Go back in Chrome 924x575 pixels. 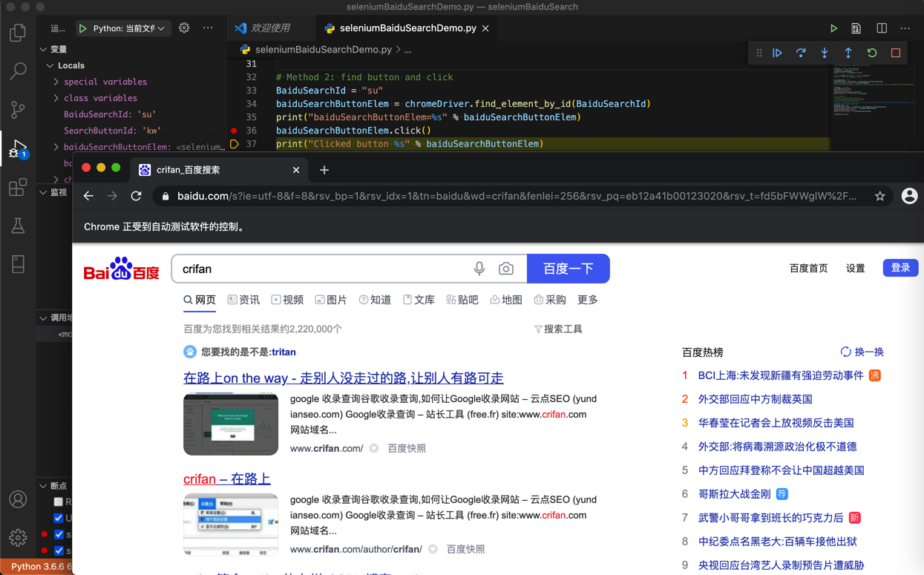88,196
